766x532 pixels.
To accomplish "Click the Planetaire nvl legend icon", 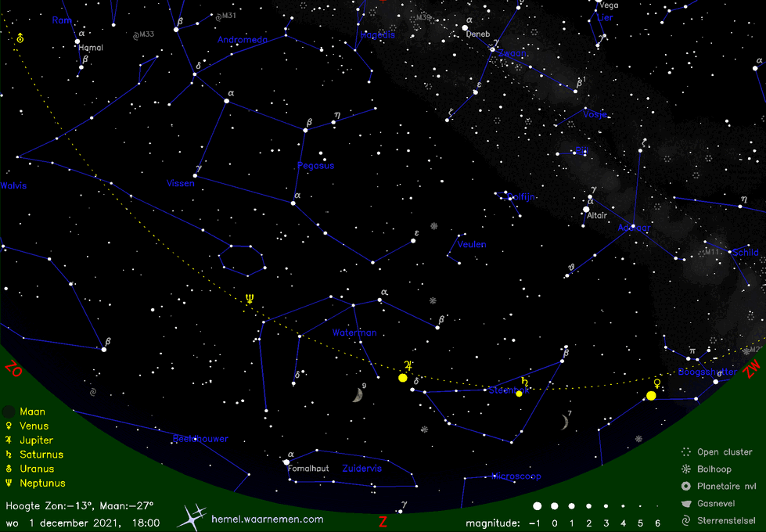I will coord(686,486).
